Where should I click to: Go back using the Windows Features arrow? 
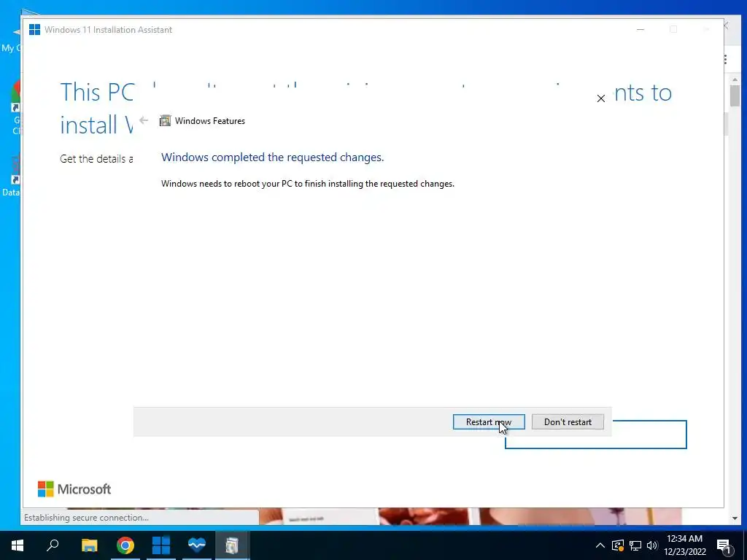(144, 120)
